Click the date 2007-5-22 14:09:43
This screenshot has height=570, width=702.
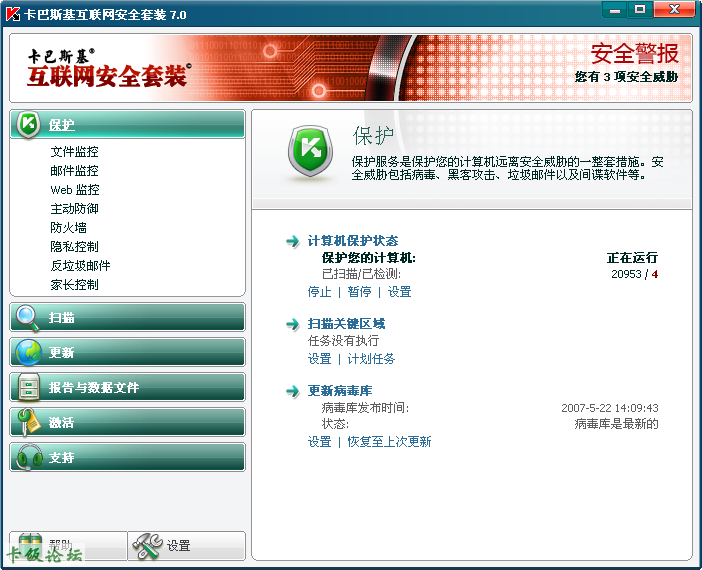[x=610, y=408]
